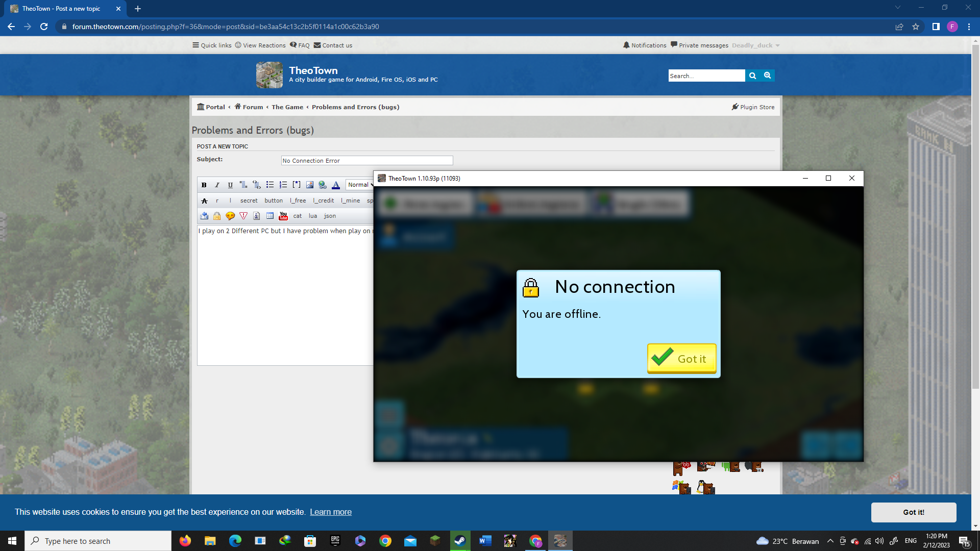Apply bold formatting in the post editor
Image resolution: width=980 pixels, height=551 pixels.
pos(204,185)
